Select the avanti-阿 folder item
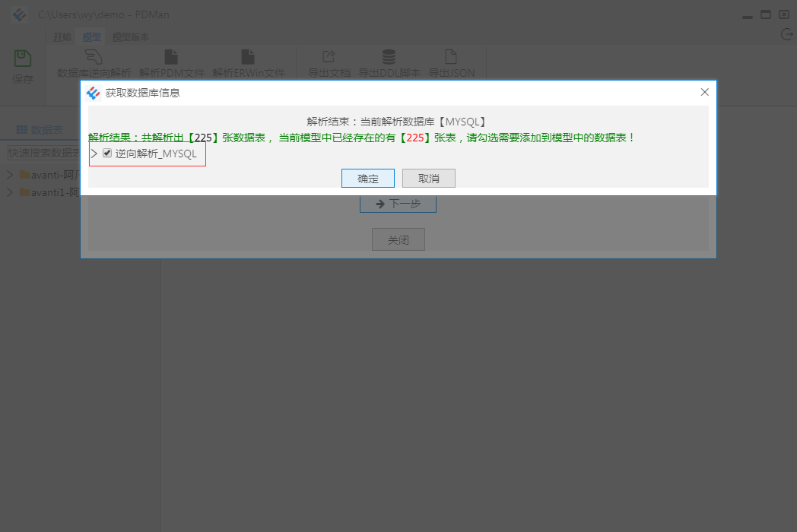This screenshot has width=797, height=532. click(49, 176)
